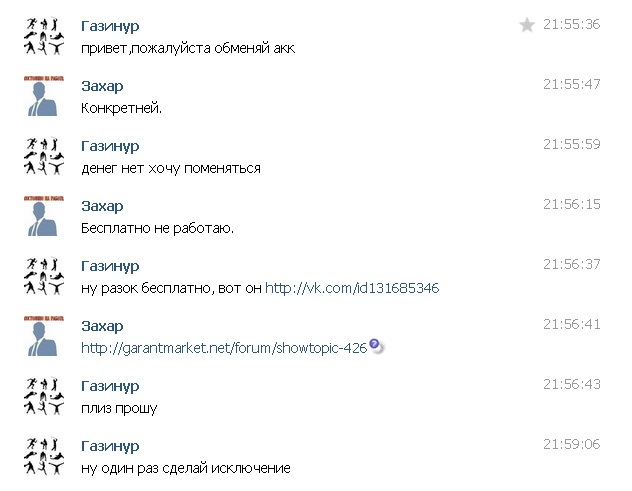Click Газинур's avatar beside the 21:59:06 message
Viewport: 632px width, 491px height.
44,456
